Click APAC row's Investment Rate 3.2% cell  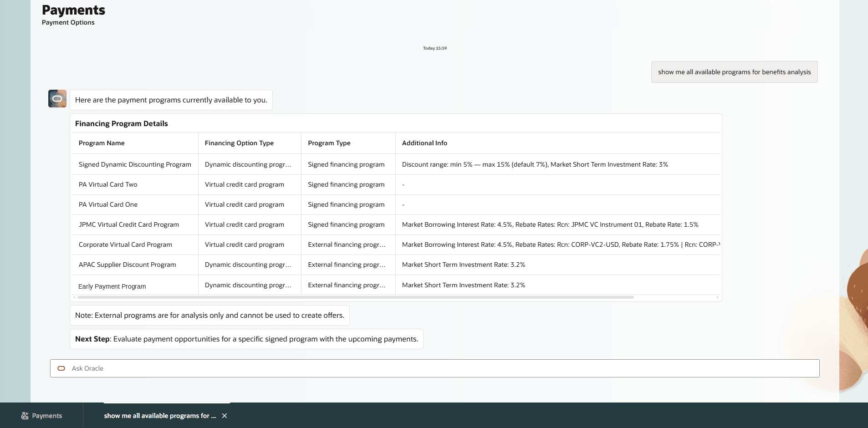558,265
